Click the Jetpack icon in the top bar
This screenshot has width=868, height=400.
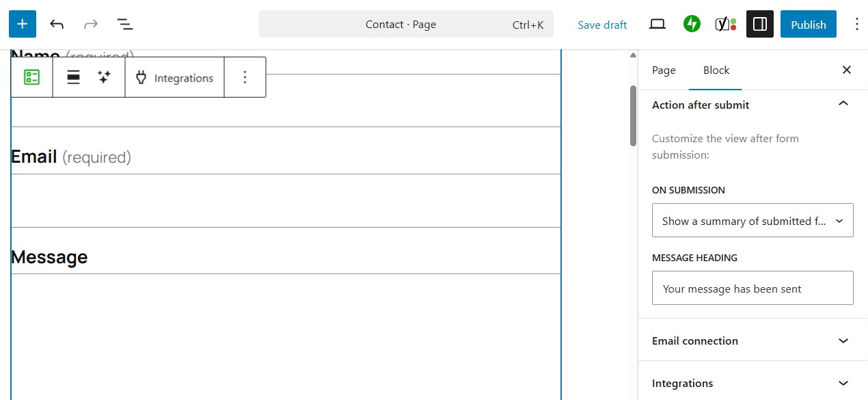coord(692,23)
